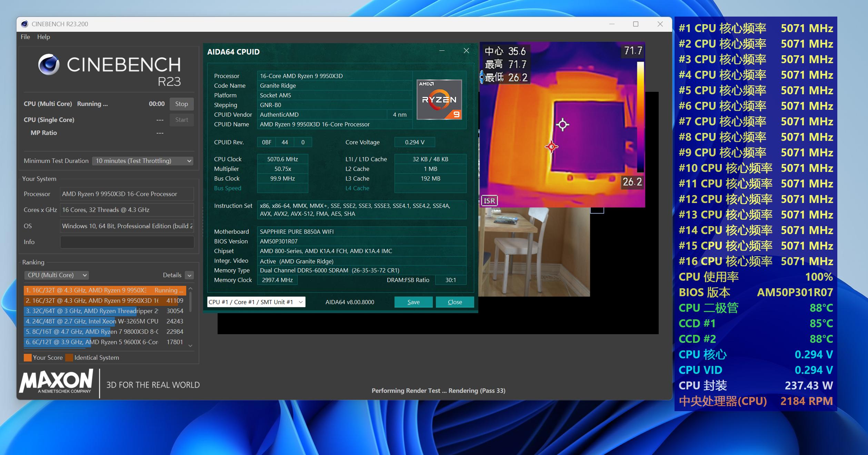Select the Ryzen 5 9600X ranking row
Image resolution: width=868 pixels, height=455 pixels.
[105, 342]
